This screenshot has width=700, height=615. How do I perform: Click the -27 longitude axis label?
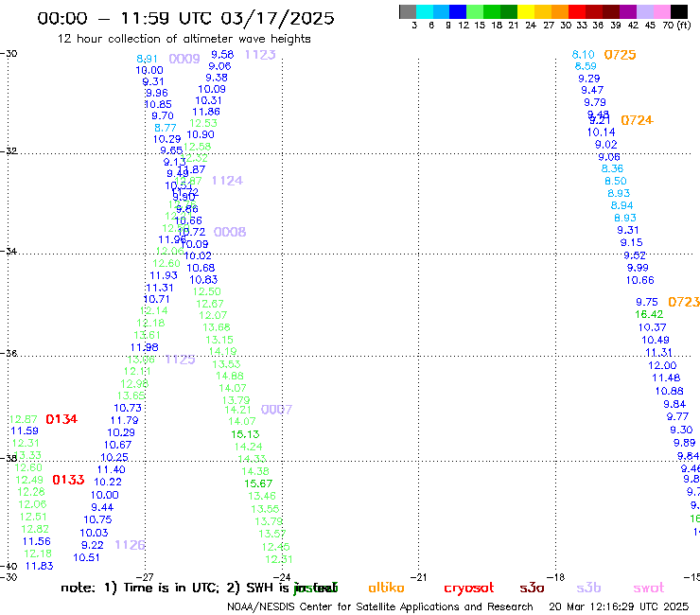(x=145, y=577)
